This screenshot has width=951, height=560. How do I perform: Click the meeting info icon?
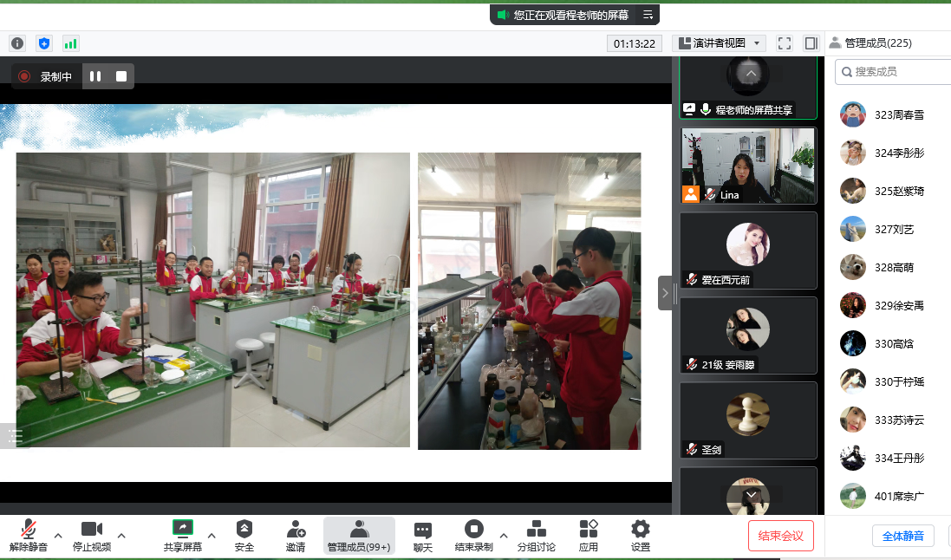(17, 42)
